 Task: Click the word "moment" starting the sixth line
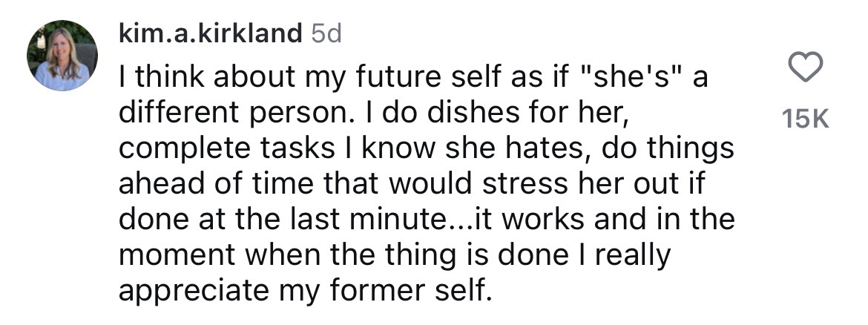[x=177, y=256]
